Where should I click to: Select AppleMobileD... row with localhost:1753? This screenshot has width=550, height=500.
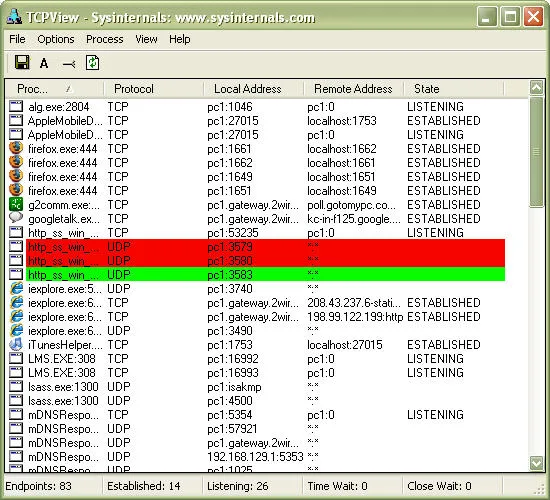(257, 120)
